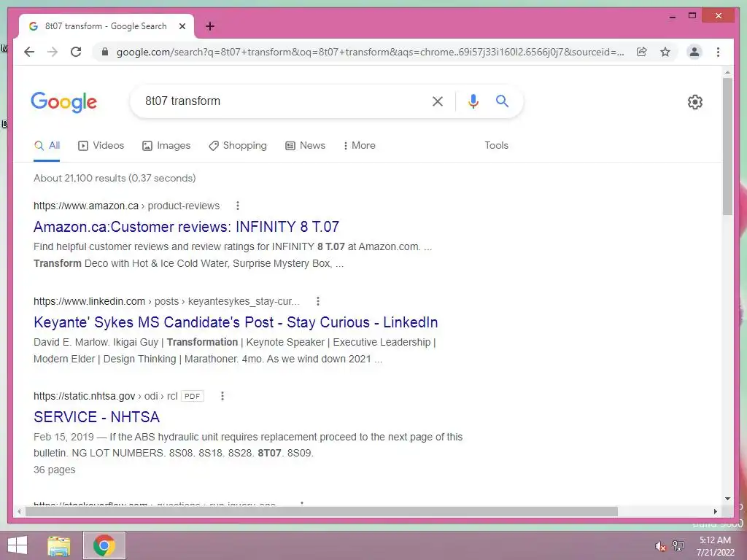Click the muted volume tray icon
The image size is (747, 560).
click(x=660, y=546)
